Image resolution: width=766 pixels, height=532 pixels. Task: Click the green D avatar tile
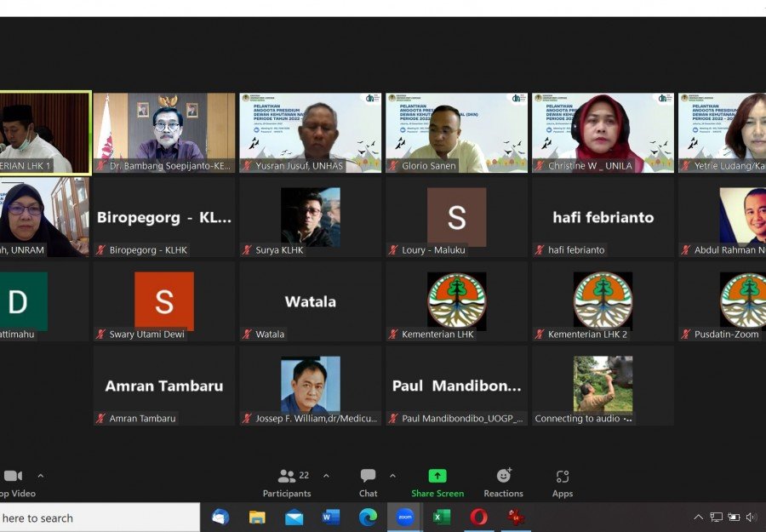click(x=24, y=301)
